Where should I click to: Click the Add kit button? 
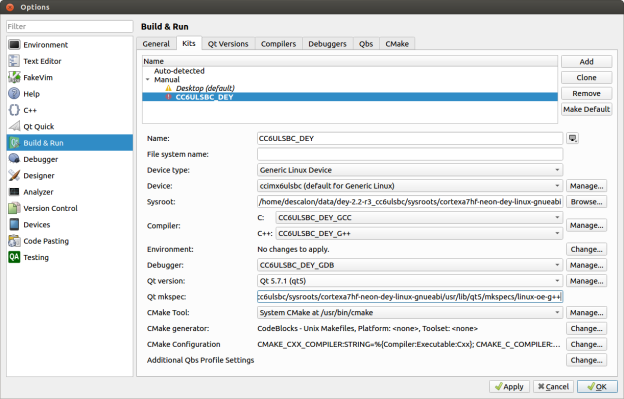(x=587, y=62)
